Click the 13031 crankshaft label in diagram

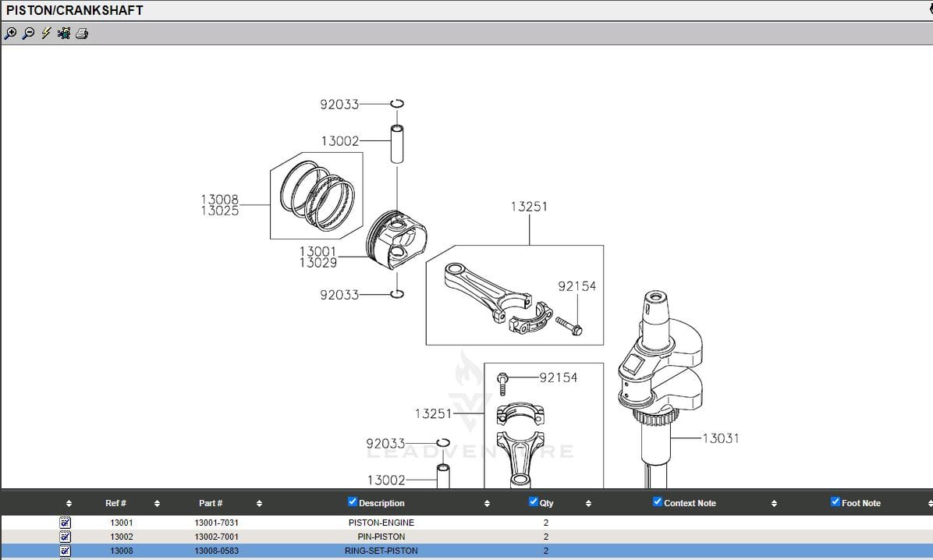(720, 438)
